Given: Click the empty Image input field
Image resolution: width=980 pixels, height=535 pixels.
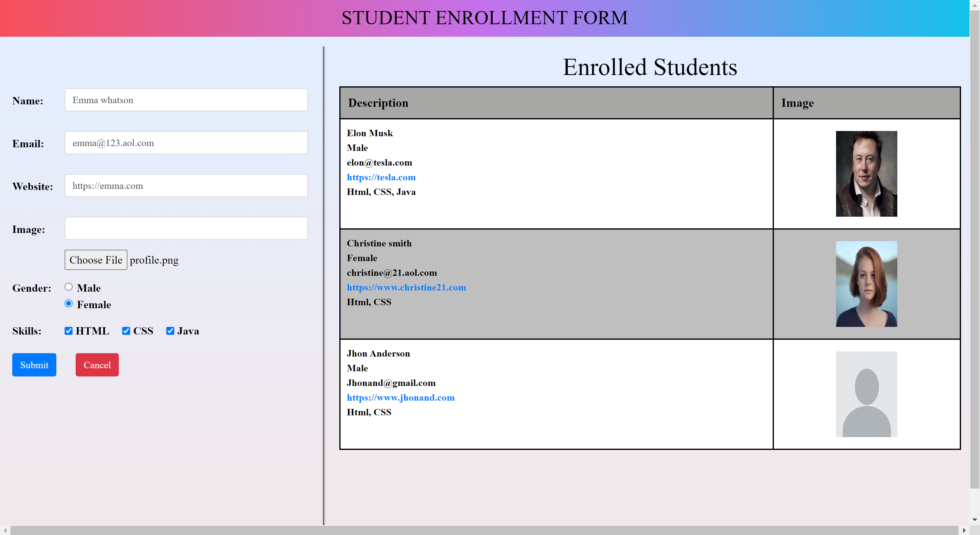Looking at the screenshot, I should pos(186,228).
